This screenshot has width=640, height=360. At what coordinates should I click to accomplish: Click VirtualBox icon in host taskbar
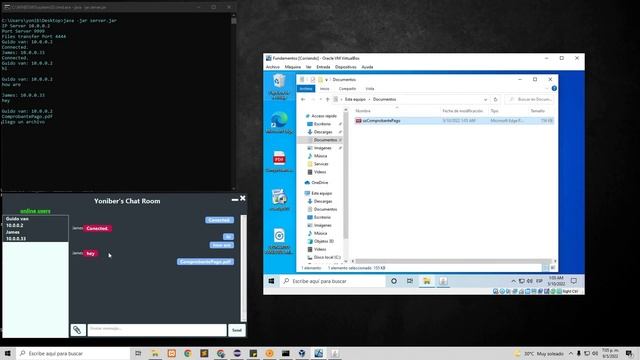tap(302, 353)
